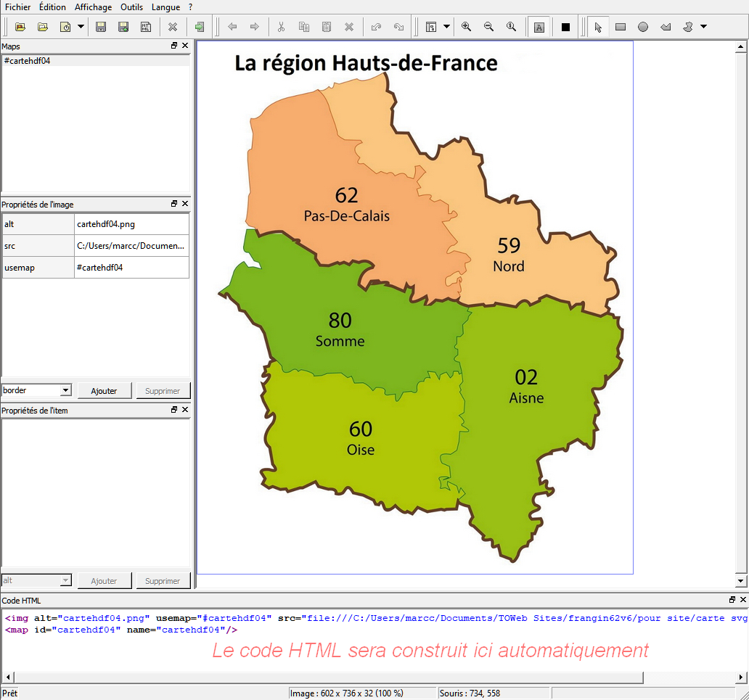Viewport: 749px width, 700px height.
Task: Click Ajouter button in image properties
Action: tap(104, 391)
